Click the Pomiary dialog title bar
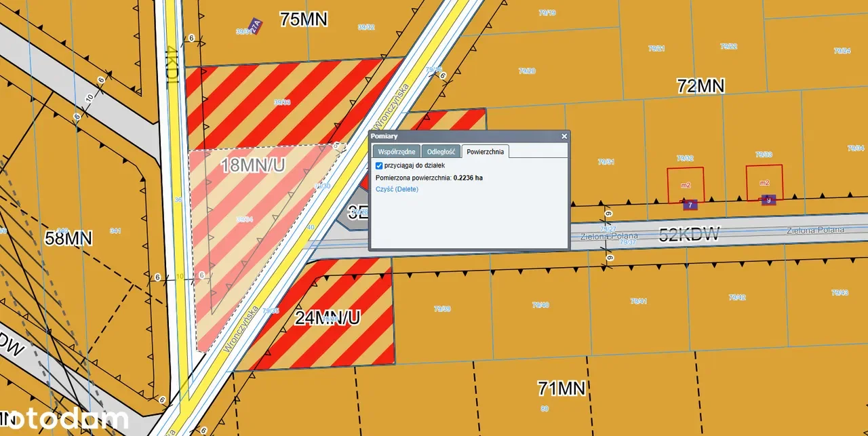868x436 pixels. 461,136
